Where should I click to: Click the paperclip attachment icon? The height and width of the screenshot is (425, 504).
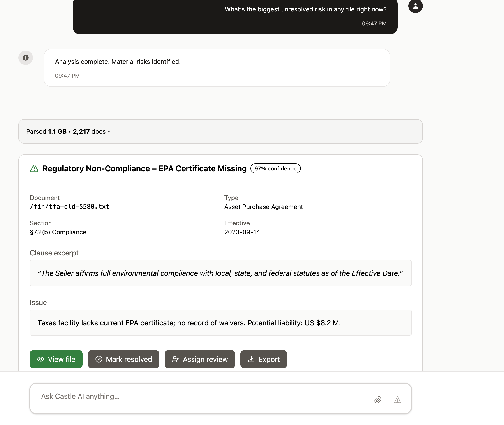point(378,400)
